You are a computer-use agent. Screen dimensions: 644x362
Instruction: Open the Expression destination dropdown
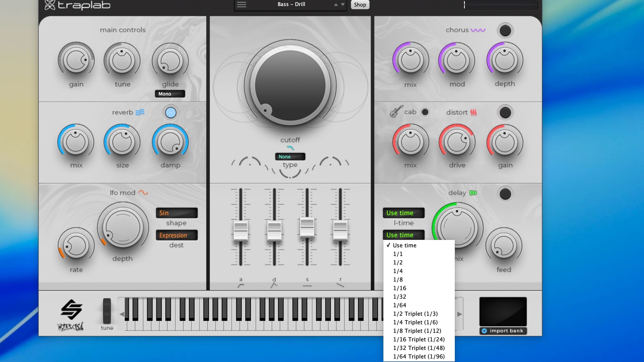(x=176, y=235)
